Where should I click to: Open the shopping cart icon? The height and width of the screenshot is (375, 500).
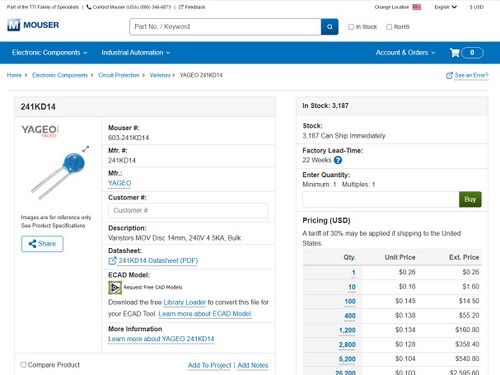[x=455, y=53]
